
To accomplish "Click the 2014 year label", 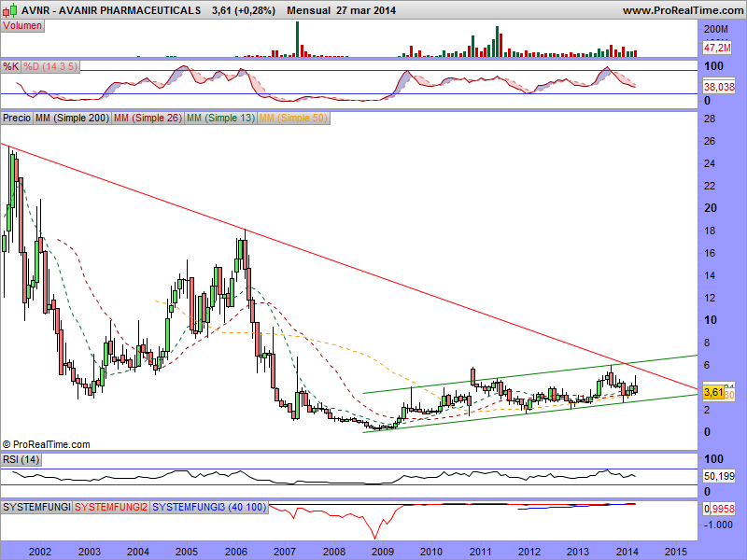I will coord(627,552).
